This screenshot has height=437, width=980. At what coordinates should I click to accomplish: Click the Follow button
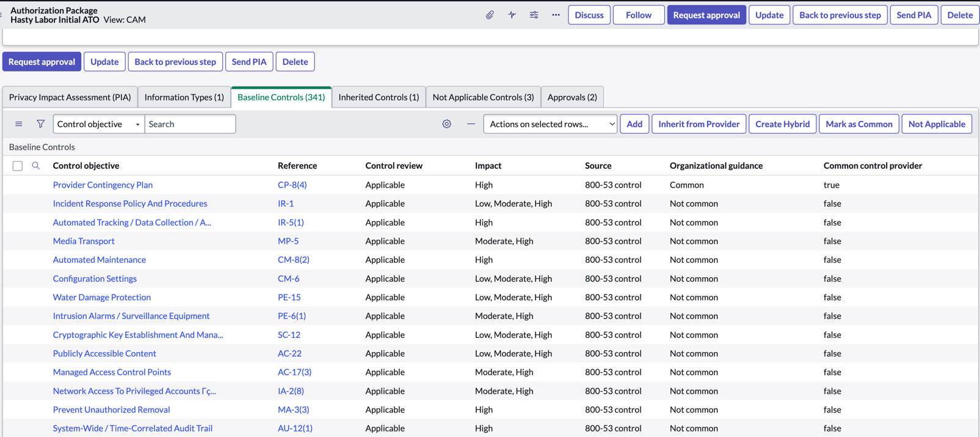(639, 15)
